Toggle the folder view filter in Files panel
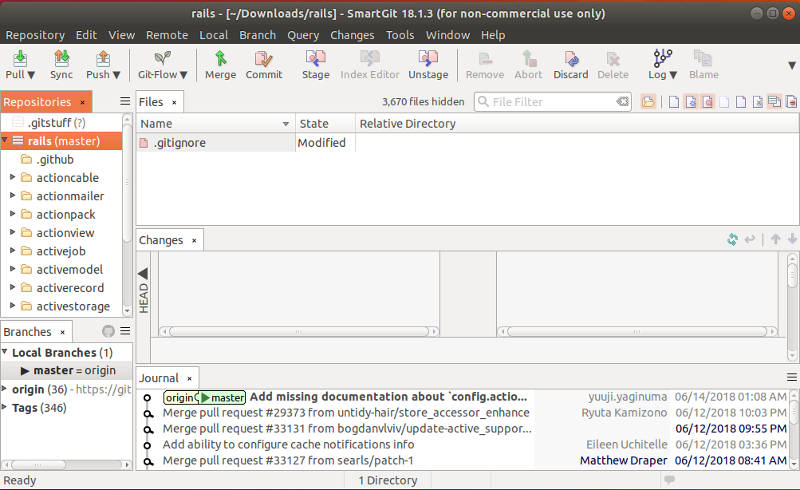 coord(649,102)
